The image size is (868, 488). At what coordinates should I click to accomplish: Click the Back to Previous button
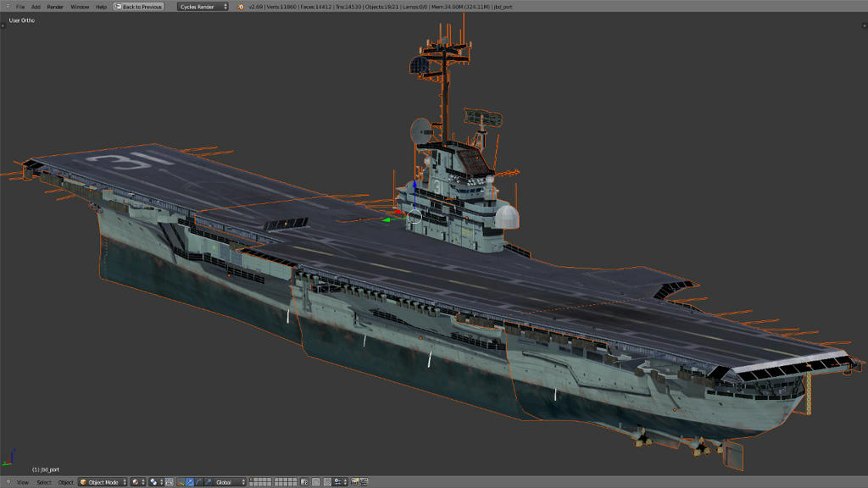tap(138, 7)
